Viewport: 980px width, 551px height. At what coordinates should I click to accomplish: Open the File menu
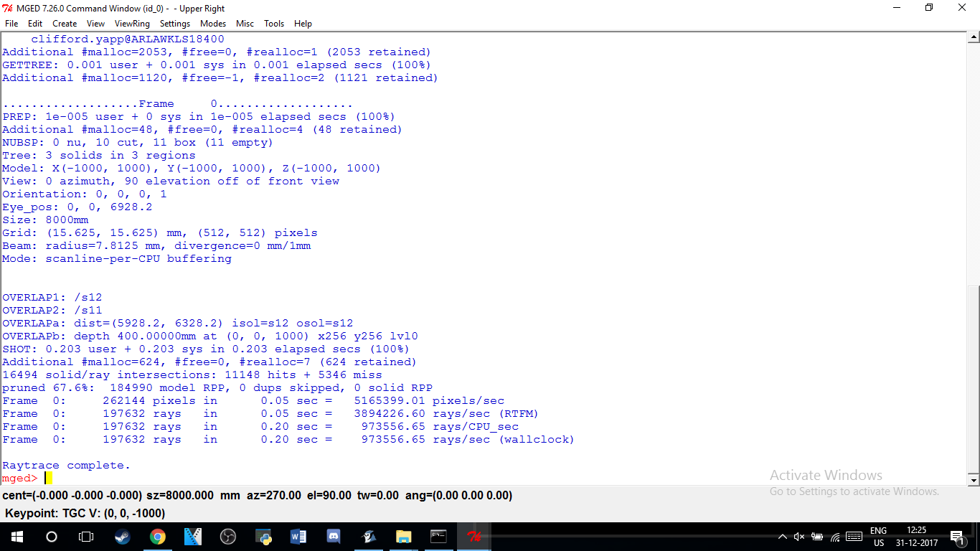[x=11, y=24]
